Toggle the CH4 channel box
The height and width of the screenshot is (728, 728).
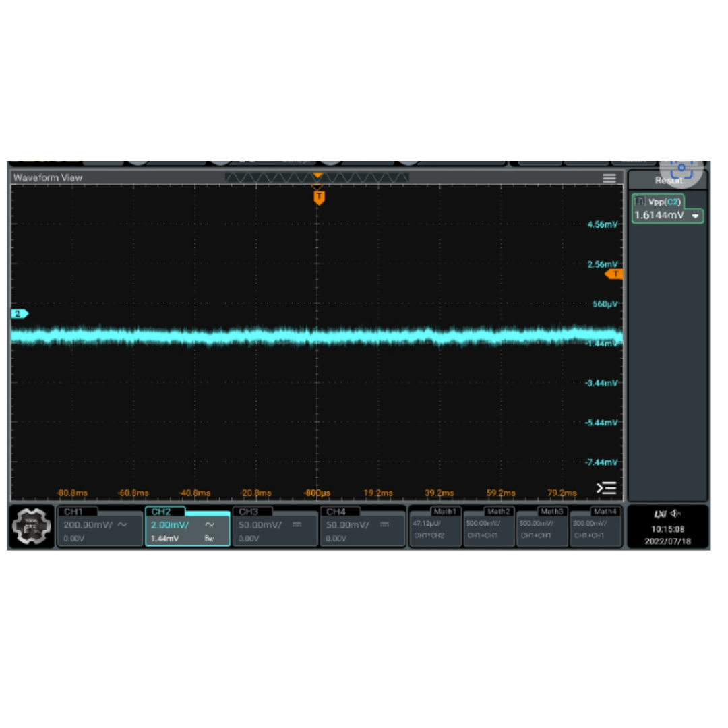pos(362,526)
